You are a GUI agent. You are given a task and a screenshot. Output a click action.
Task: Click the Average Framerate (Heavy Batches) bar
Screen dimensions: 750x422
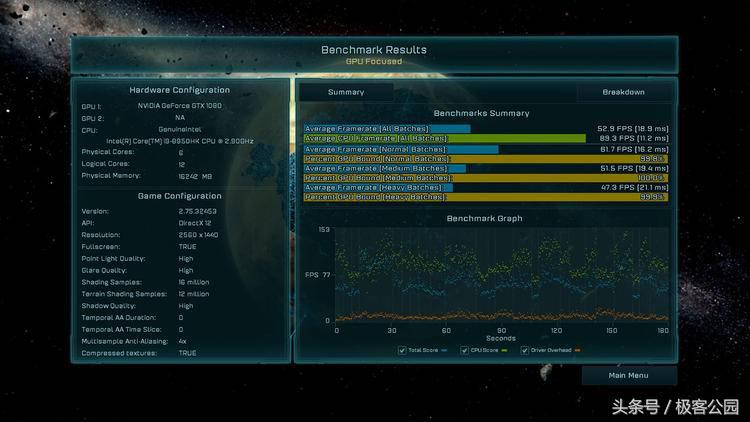coord(378,188)
